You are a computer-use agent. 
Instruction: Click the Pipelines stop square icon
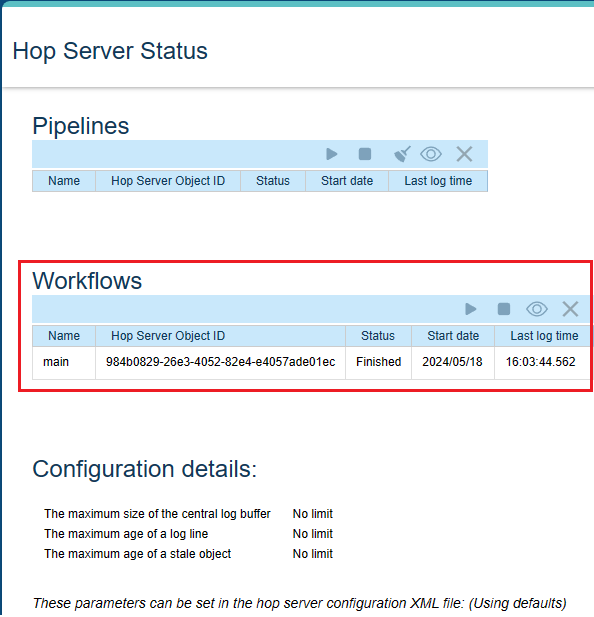point(365,154)
